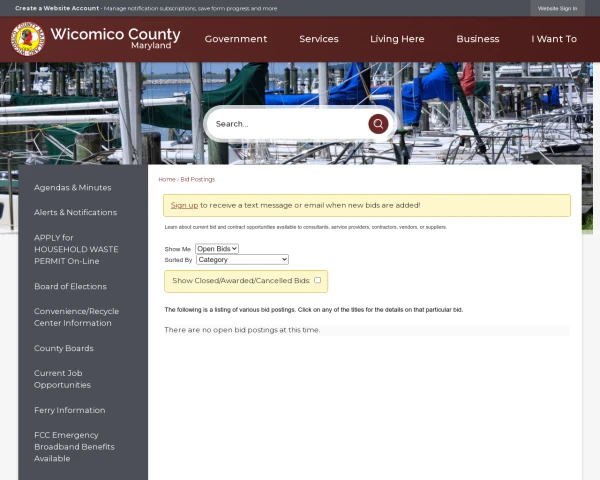Open the Services menu

pos(319,39)
